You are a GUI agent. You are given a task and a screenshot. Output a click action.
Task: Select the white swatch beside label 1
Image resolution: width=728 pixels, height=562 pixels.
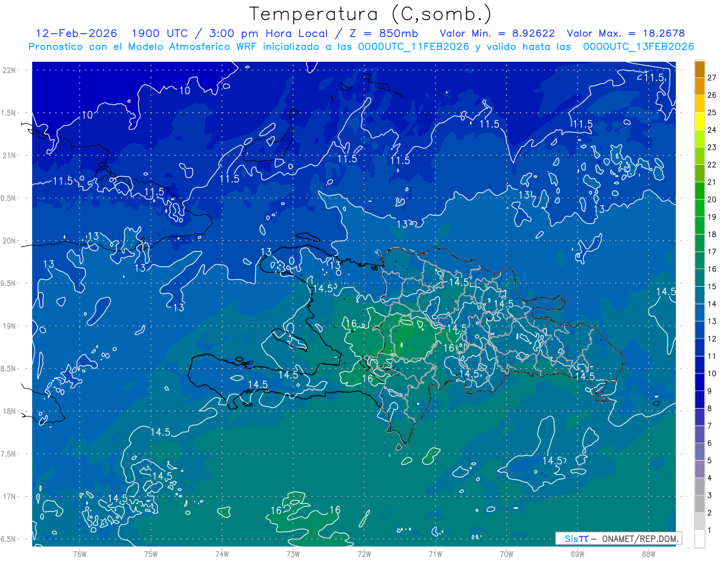[x=699, y=538]
